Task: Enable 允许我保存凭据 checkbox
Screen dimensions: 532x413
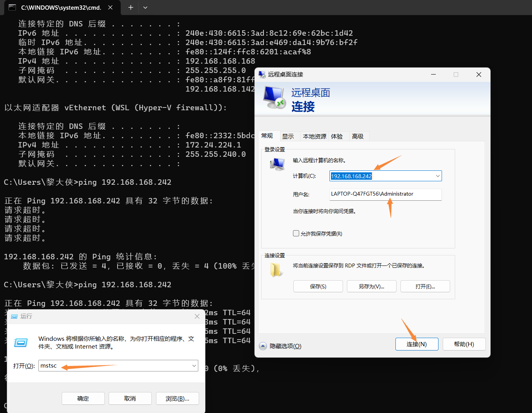Action: pyautogui.click(x=296, y=233)
